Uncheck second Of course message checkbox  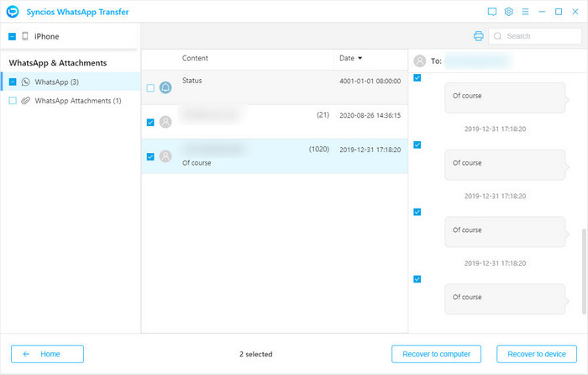[x=417, y=145]
